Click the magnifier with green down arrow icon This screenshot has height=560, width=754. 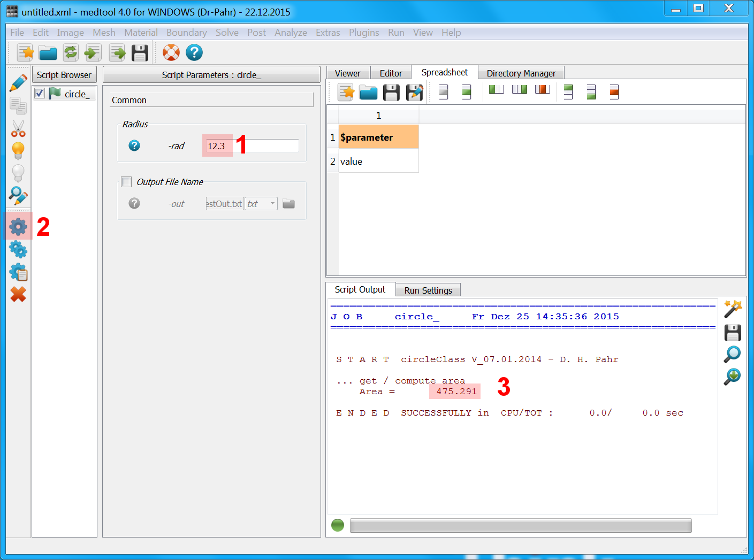(733, 377)
